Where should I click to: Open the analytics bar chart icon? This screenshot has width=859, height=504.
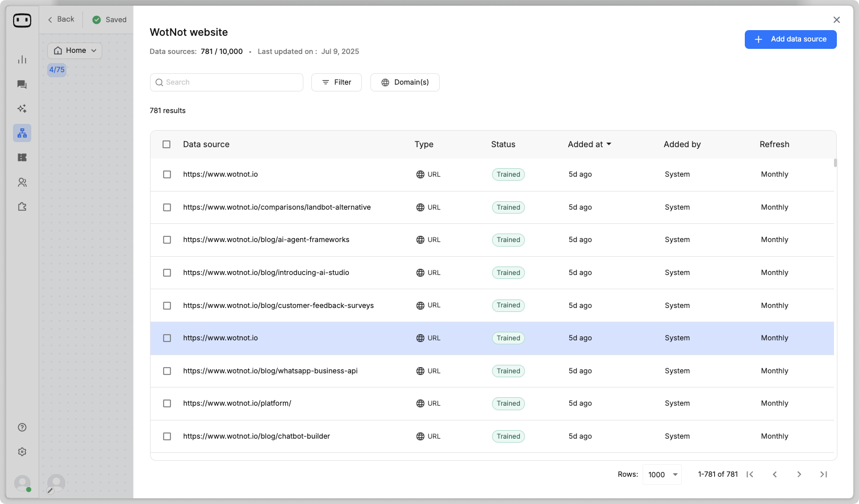pyautogui.click(x=22, y=60)
